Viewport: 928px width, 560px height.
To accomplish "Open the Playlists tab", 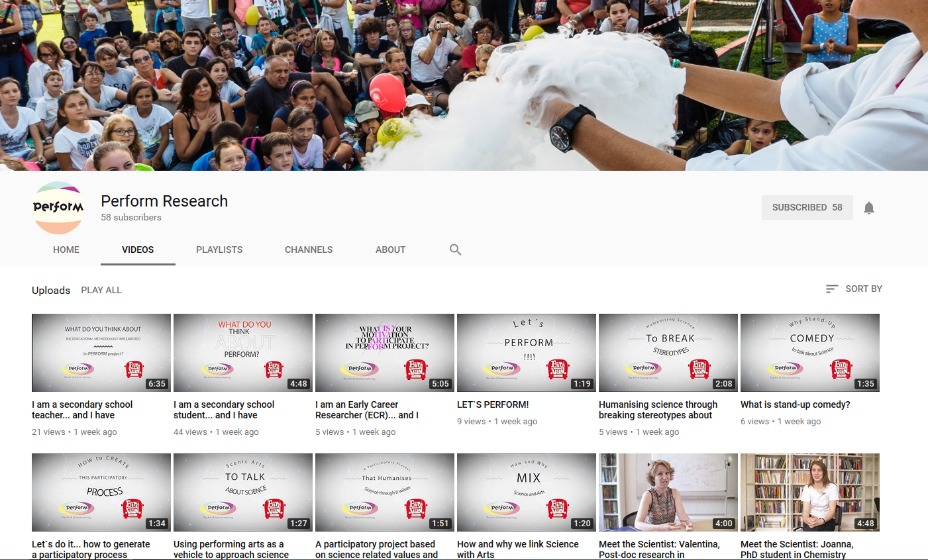I will (219, 250).
